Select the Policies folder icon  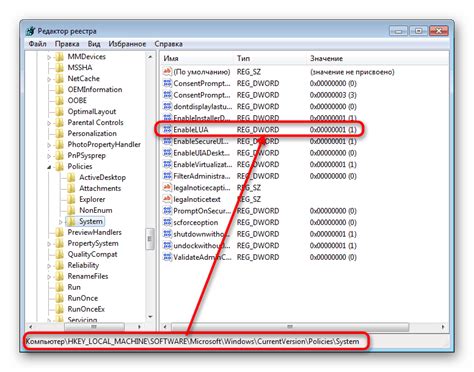[x=59, y=166]
